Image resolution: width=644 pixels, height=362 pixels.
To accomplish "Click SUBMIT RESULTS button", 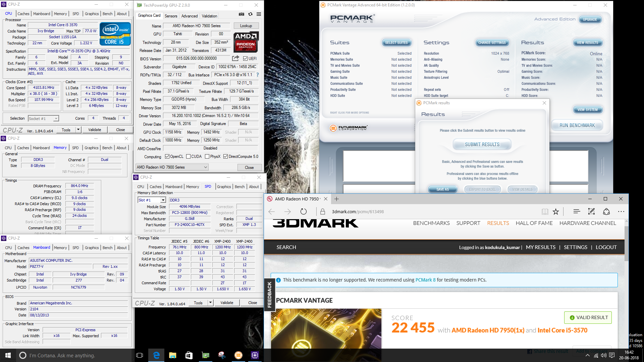I will pyautogui.click(x=482, y=144).
